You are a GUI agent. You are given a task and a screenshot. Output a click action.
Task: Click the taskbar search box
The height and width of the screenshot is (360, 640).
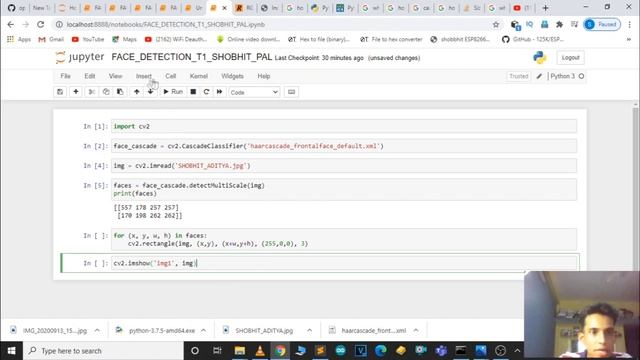tap(104, 351)
